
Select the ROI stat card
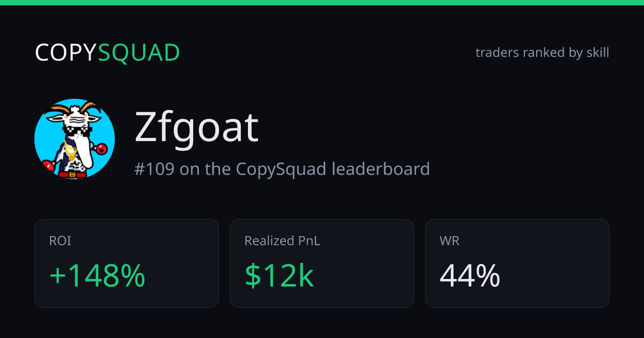pos(127,263)
